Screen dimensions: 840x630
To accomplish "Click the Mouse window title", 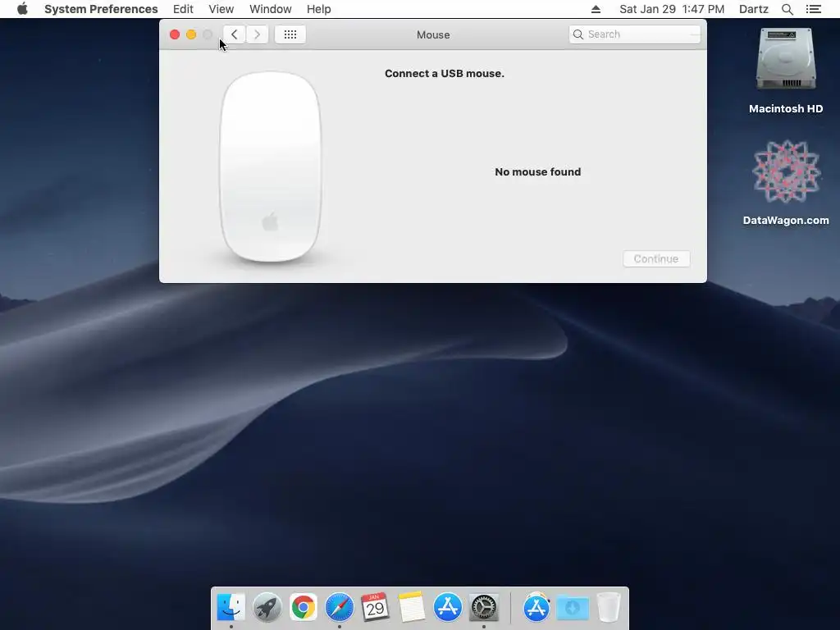I will tap(433, 34).
